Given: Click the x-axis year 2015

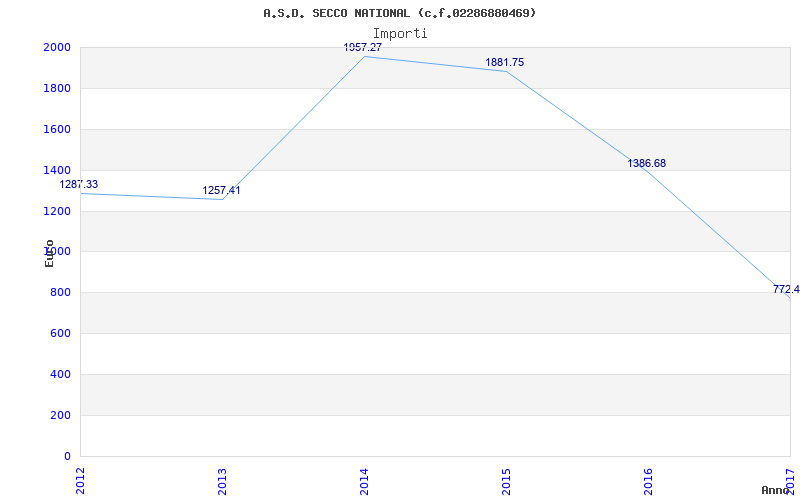Looking at the screenshot, I should 506,481.
